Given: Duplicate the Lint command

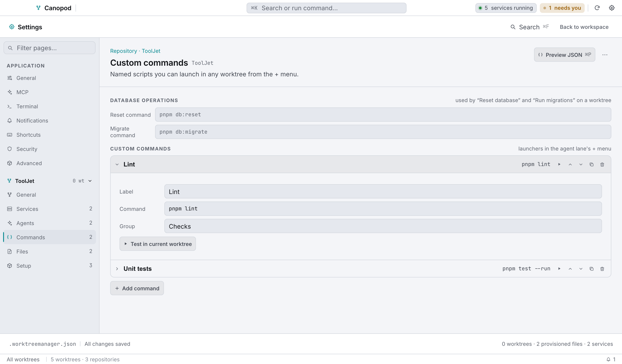Looking at the screenshot, I should click(591, 164).
